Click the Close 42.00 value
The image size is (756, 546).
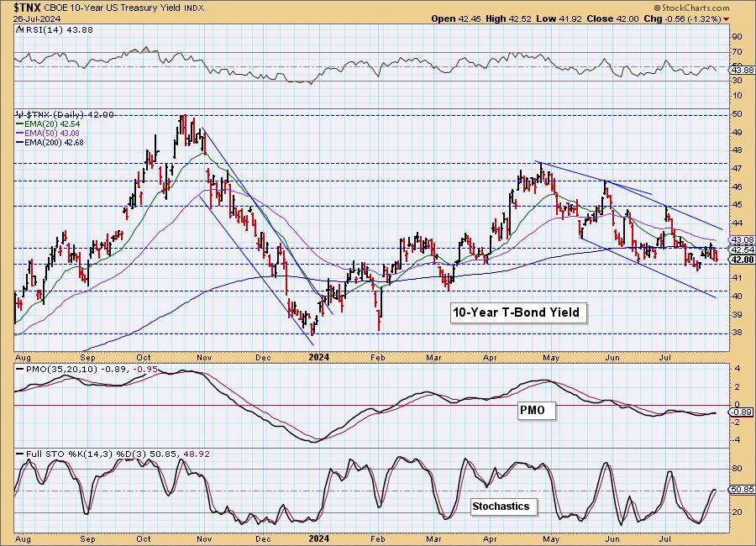pyautogui.click(x=613, y=18)
